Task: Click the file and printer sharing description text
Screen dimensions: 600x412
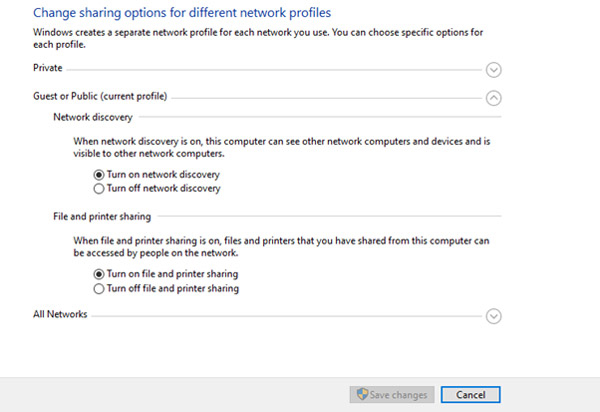Action: tap(280, 247)
